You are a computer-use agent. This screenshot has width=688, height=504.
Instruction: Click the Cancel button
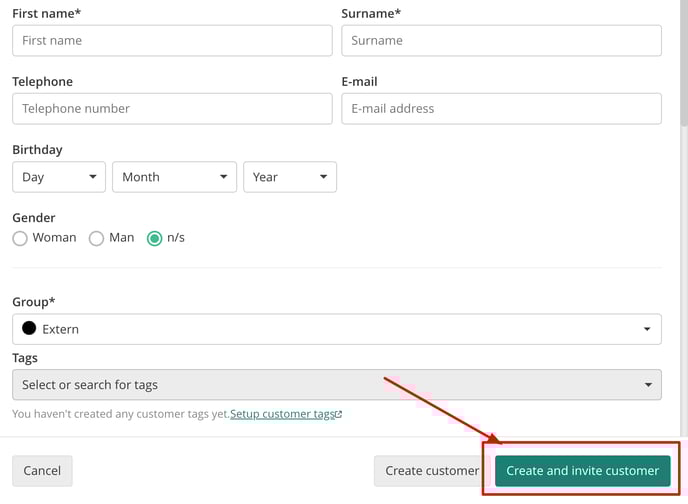pyautogui.click(x=42, y=471)
